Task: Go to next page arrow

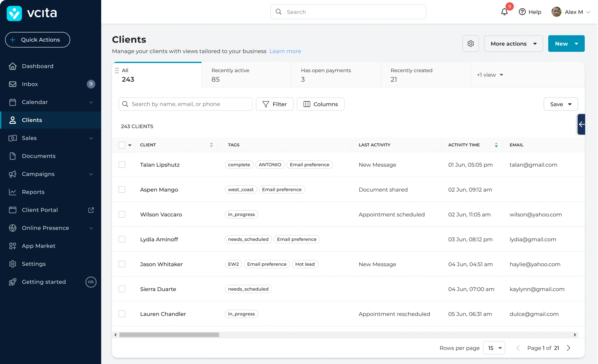Action: (569, 348)
